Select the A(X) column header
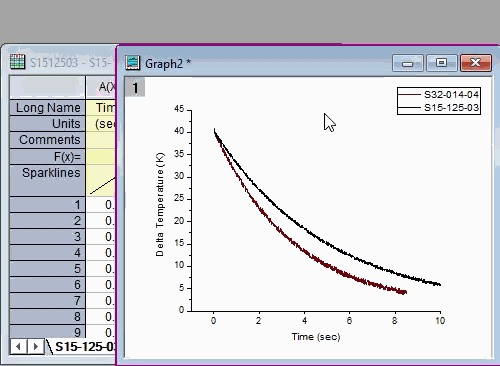The width and height of the screenshot is (500, 366). pyautogui.click(x=101, y=87)
